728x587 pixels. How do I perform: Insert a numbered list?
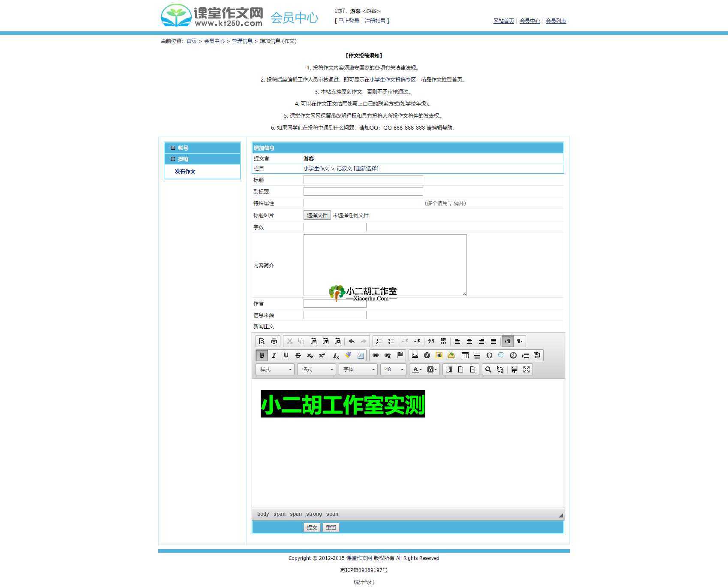tap(379, 342)
